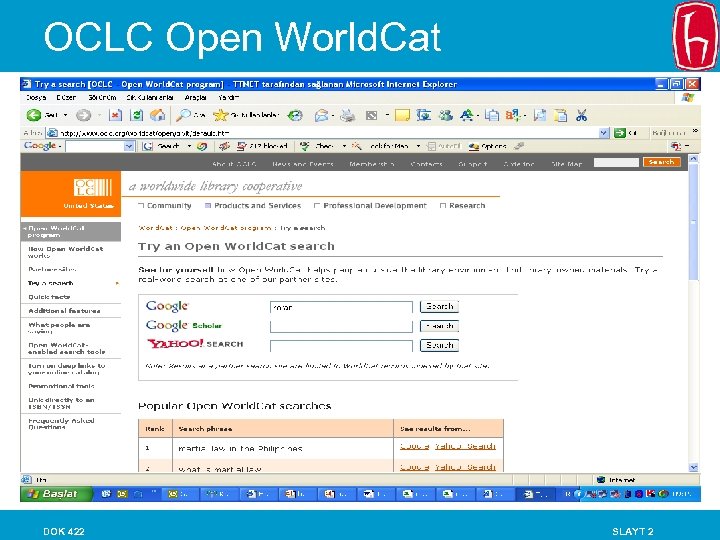Click the OCLC logo in orange box
The image size is (720, 540).
pos(92,187)
